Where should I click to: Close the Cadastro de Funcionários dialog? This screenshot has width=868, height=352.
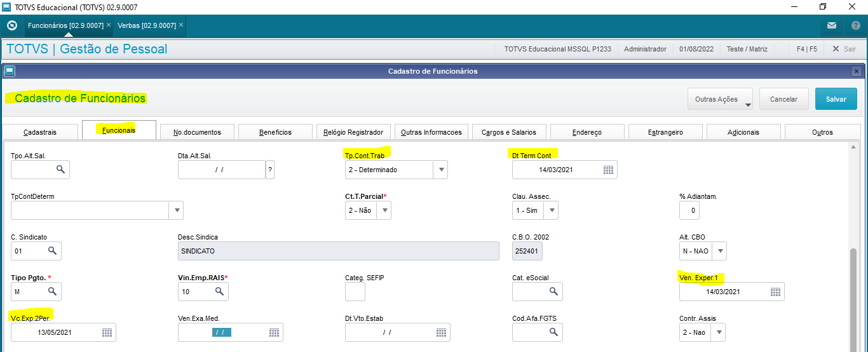point(857,71)
